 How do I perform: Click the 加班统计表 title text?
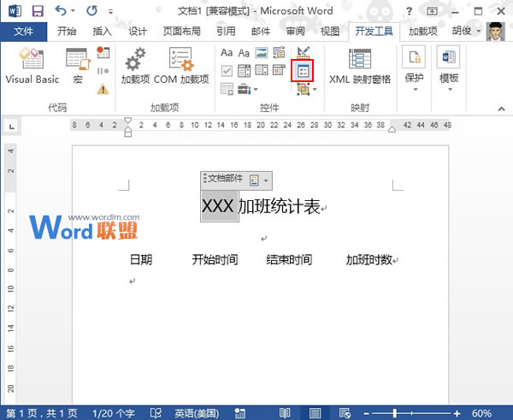280,206
